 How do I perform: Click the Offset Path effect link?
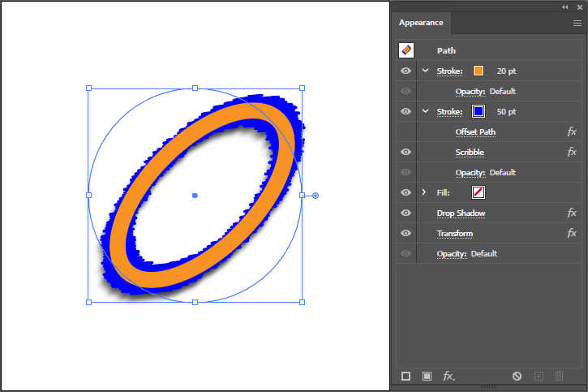click(475, 131)
